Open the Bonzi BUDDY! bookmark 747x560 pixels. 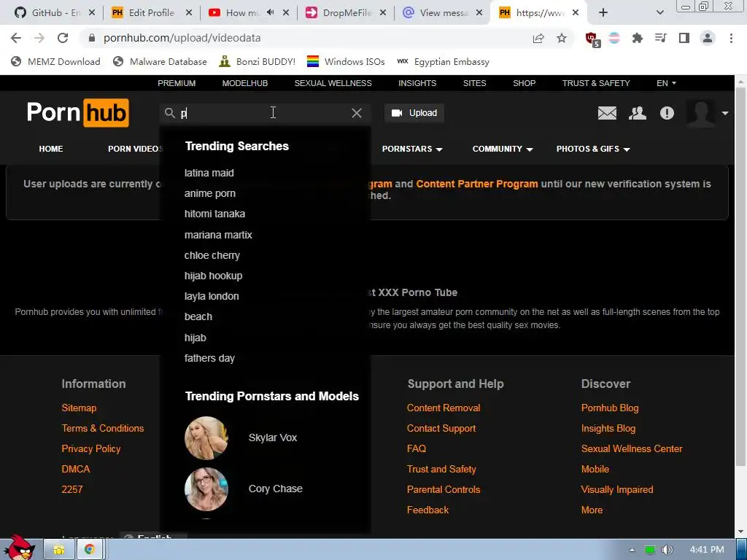point(257,61)
